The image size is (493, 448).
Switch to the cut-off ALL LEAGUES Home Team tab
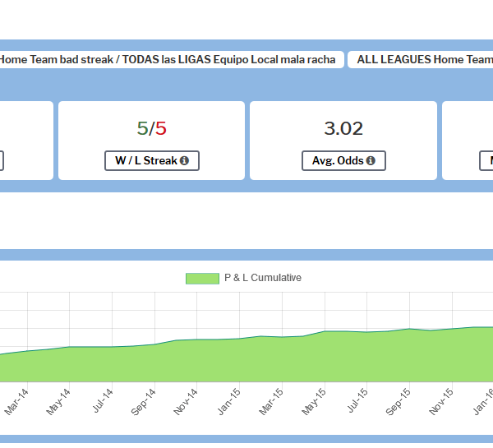[421, 59]
